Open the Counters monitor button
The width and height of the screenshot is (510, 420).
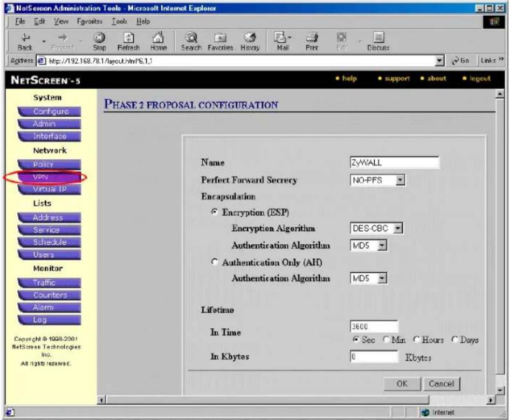coord(50,295)
